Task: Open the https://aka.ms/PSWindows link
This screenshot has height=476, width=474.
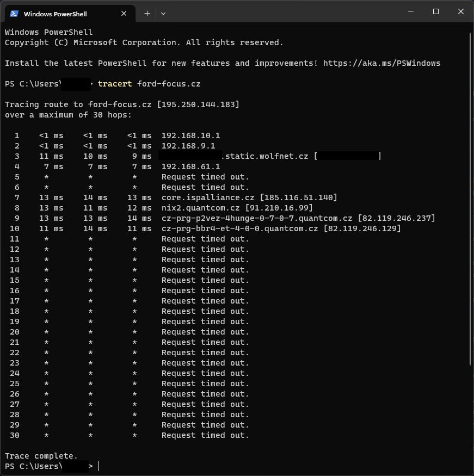Action: pos(381,63)
